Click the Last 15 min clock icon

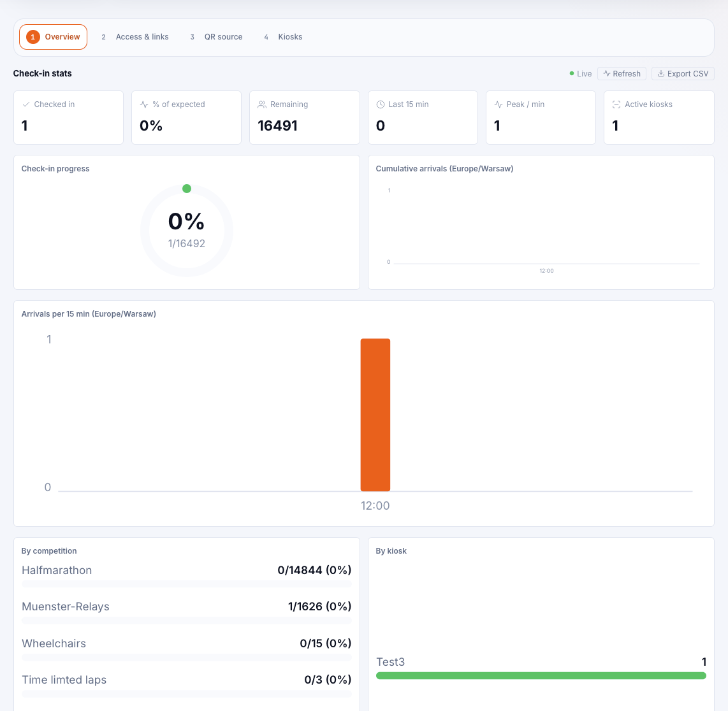click(x=380, y=104)
